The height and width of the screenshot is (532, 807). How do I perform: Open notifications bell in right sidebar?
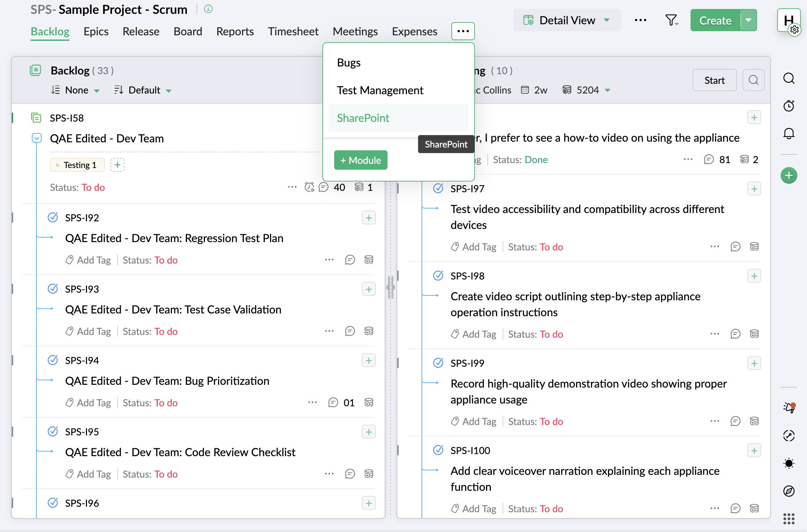point(789,133)
